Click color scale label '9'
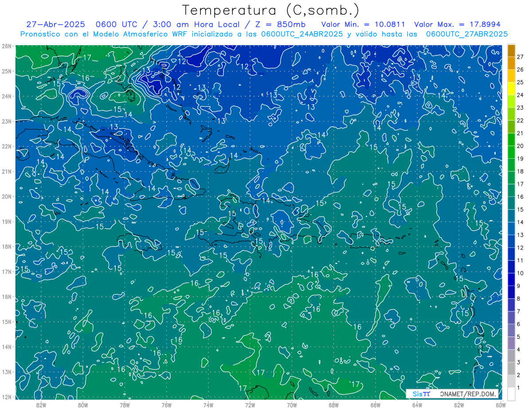Screen dimensions: 532x411 pos(519,286)
